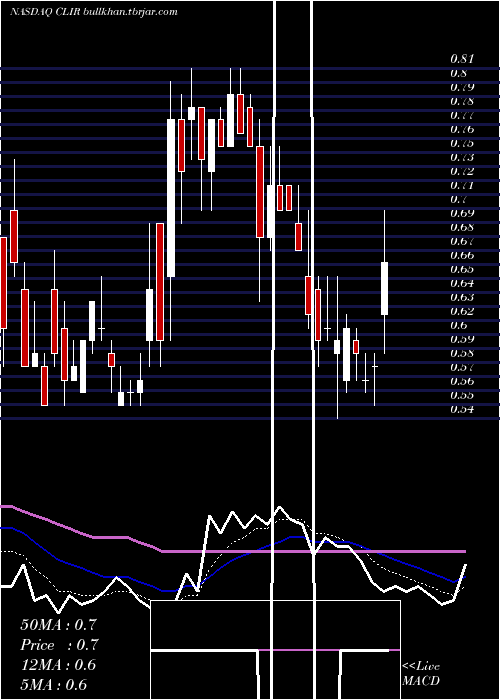
Task: Click the 0.6 price axis label
Action: point(458,325)
